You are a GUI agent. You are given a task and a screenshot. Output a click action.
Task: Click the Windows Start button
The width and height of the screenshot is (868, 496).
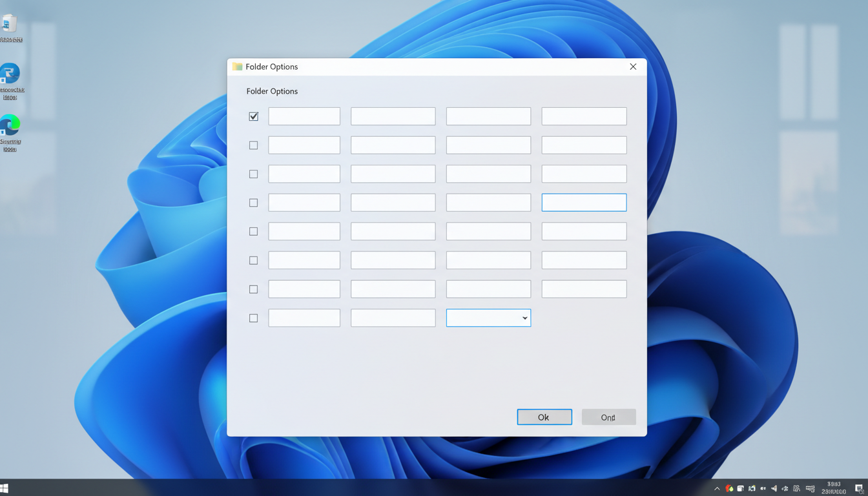click(5, 488)
